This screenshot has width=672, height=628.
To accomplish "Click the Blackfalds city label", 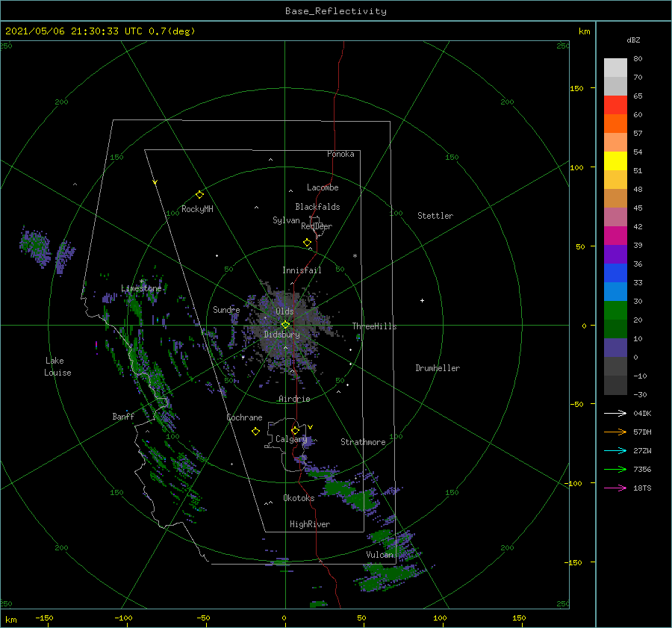I will pos(317,207).
